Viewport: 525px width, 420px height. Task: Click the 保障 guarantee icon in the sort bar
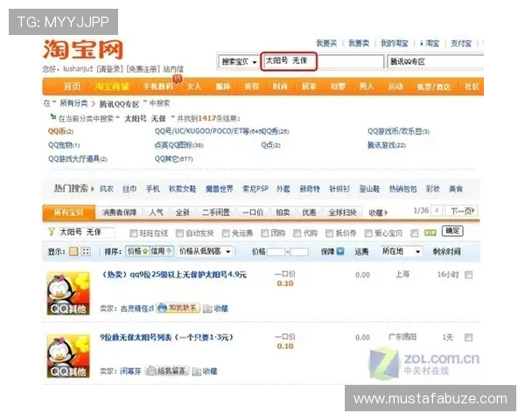click(x=340, y=251)
